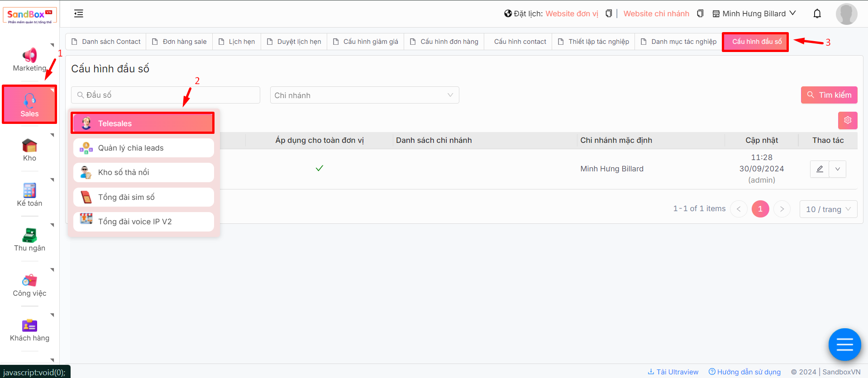This screenshot has width=868, height=378.
Task: Click the Đầu số search field
Action: 166,95
